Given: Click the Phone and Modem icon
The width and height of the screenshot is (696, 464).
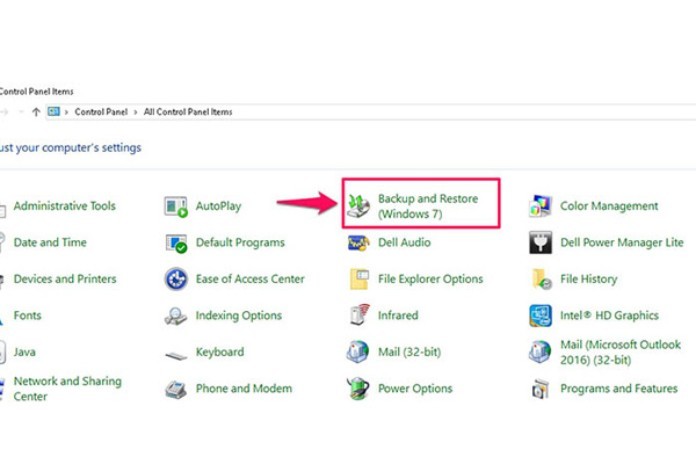Looking at the screenshot, I should [x=176, y=389].
